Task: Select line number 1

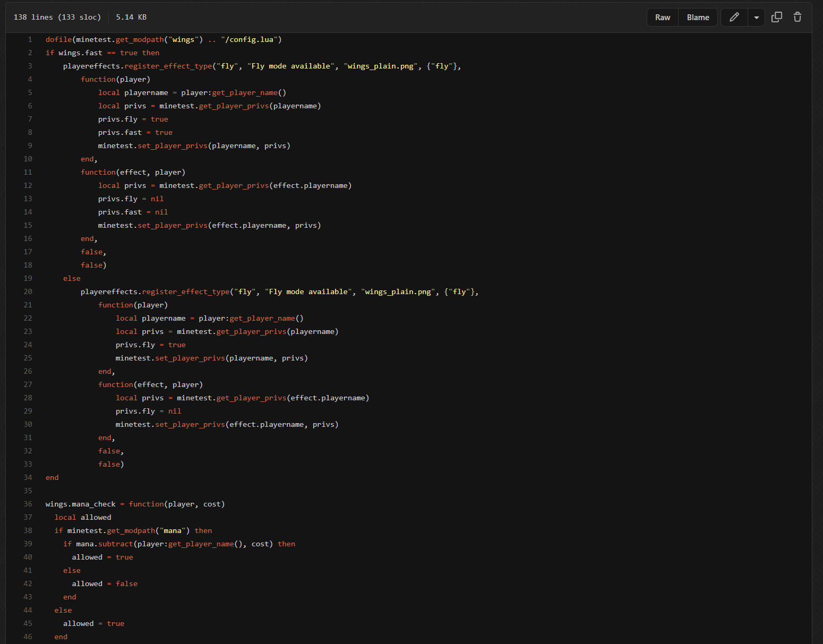Action: click(30, 40)
